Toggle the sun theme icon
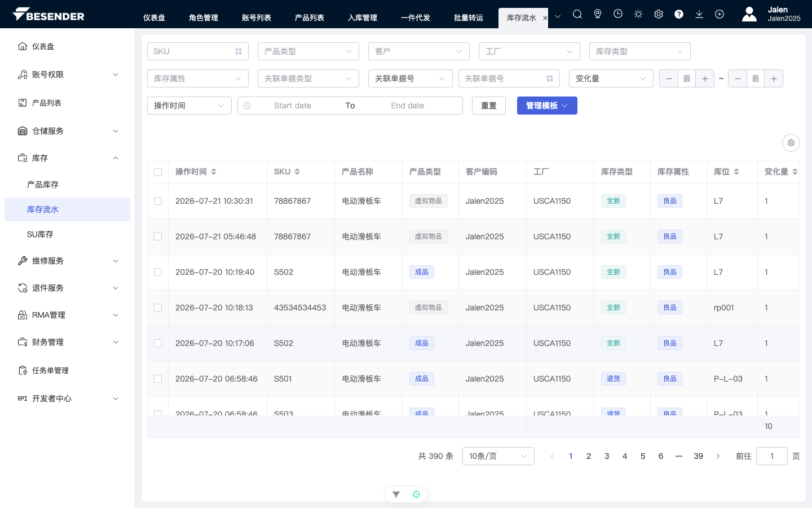The image size is (812, 508). click(638, 14)
